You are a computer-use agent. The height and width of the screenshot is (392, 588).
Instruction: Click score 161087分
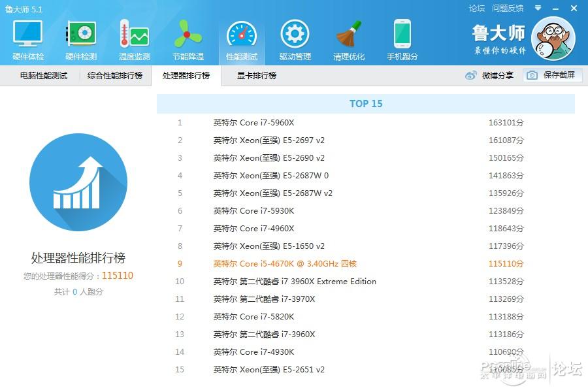tap(506, 140)
